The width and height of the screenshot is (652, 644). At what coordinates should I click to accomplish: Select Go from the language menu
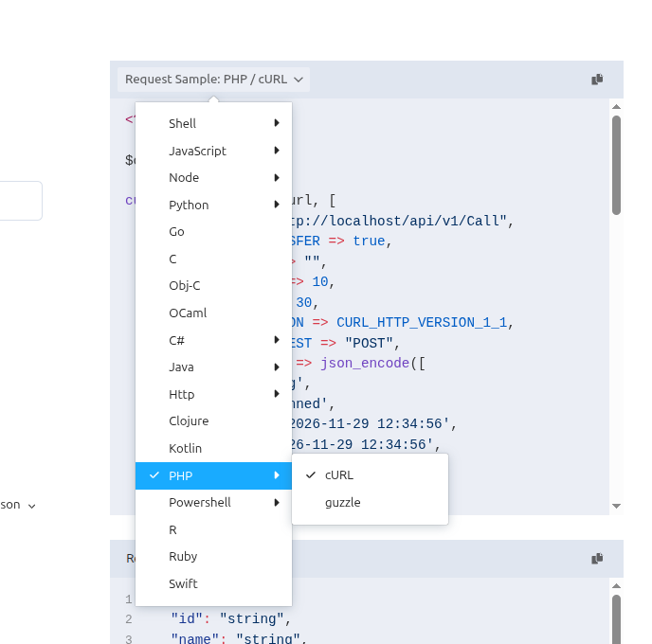coord(176,232)
